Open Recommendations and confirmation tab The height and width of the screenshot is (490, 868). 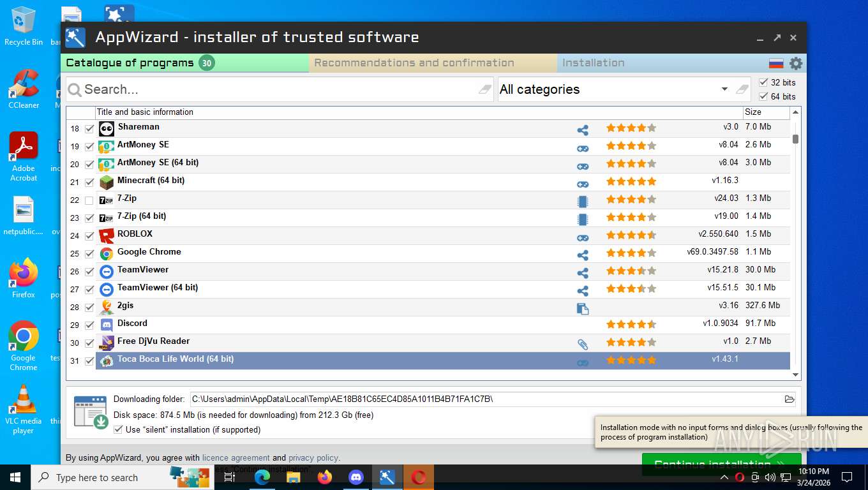[433, 63]
